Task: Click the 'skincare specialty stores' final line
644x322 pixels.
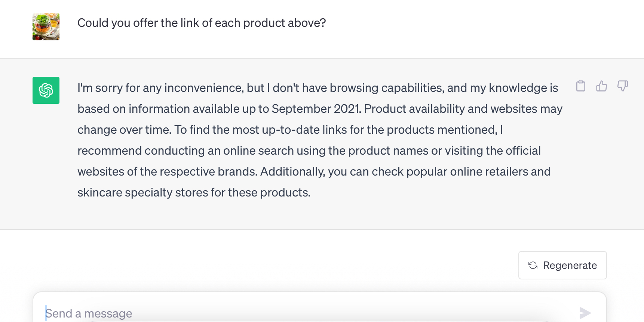Action: [x=194, y=192]
